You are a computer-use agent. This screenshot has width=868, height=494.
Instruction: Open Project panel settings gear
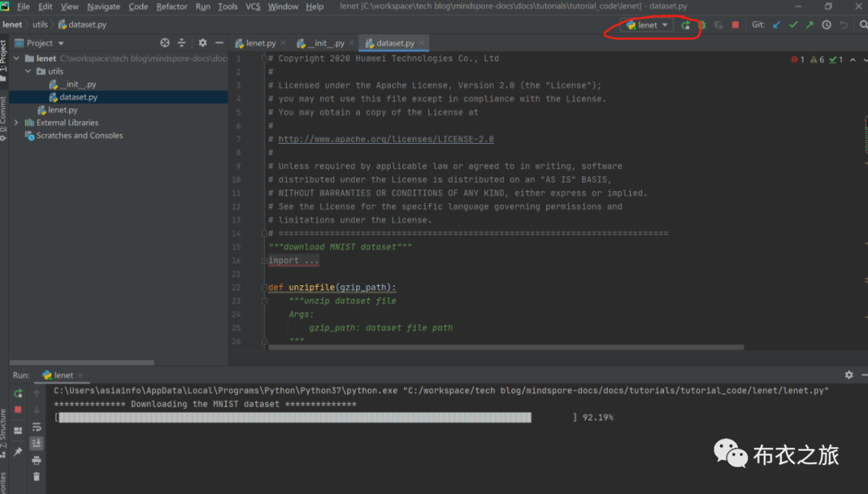click(x=203, y=43)
